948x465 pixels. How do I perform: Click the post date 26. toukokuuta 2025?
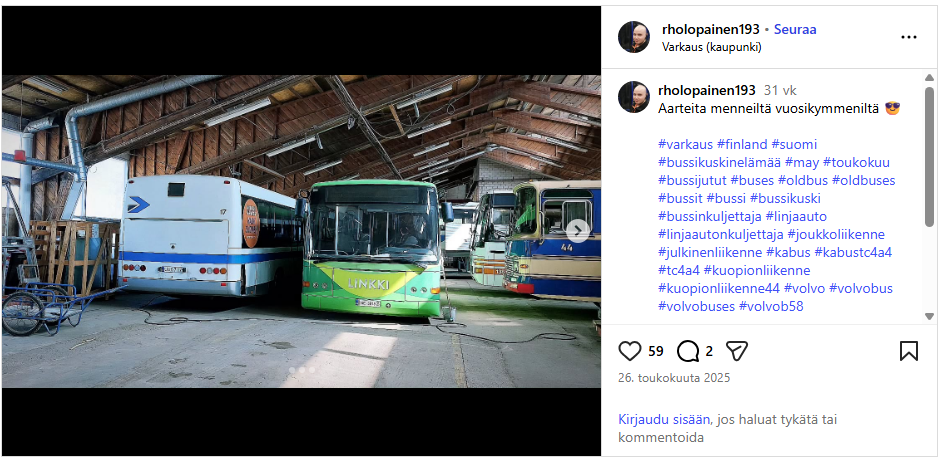674,378
